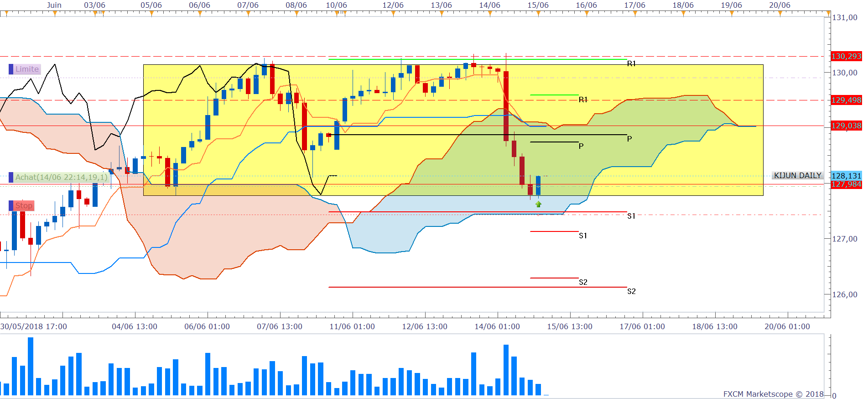Click the 12/06 13:00 time label
Image resolution: width=868 pixels, height=399 pixels.
click(425, 326)
